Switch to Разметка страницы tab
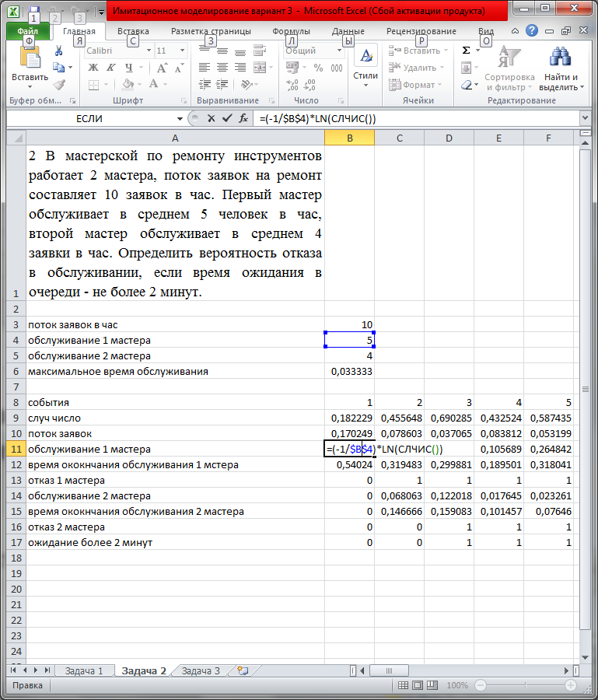598x700 pixels. point(211,31)
